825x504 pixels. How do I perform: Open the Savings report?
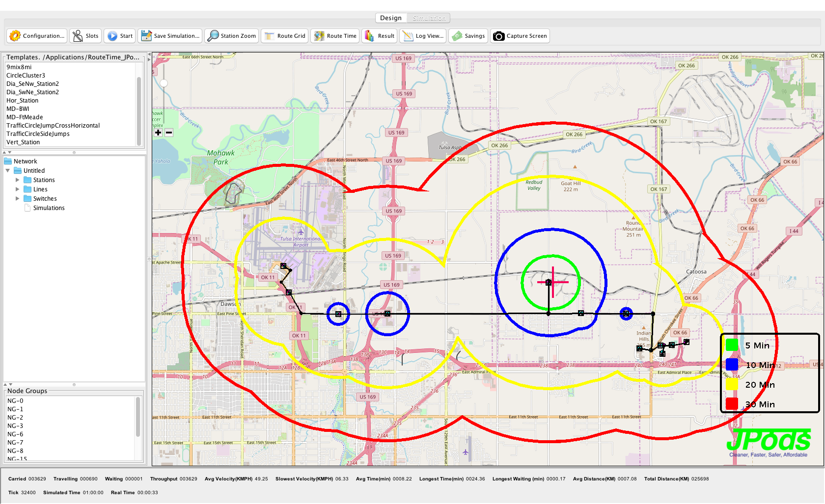point(468,36)
